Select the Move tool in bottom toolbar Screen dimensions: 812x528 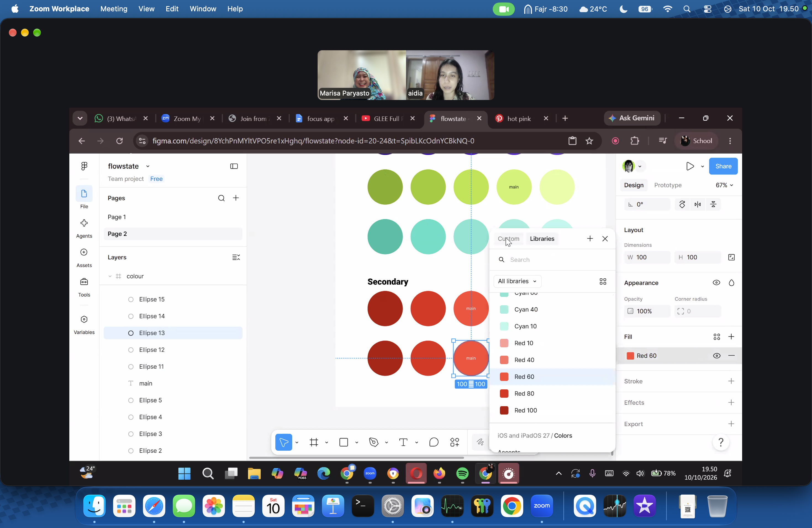284,442
